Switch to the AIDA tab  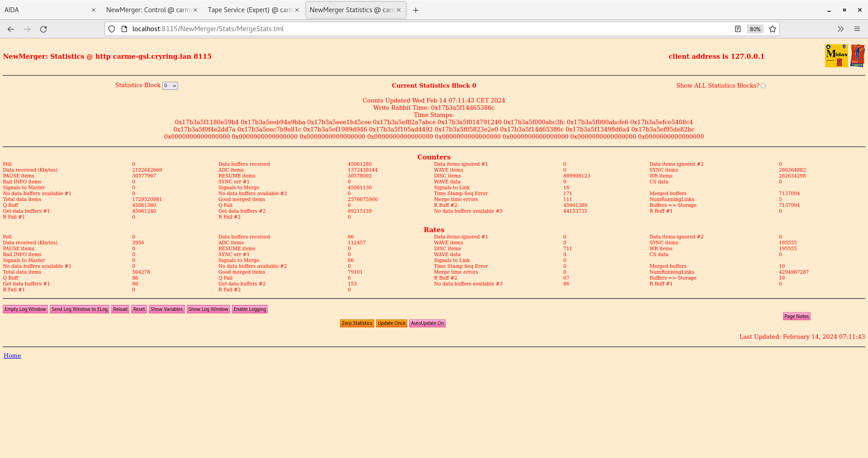(x=45, y=9)
